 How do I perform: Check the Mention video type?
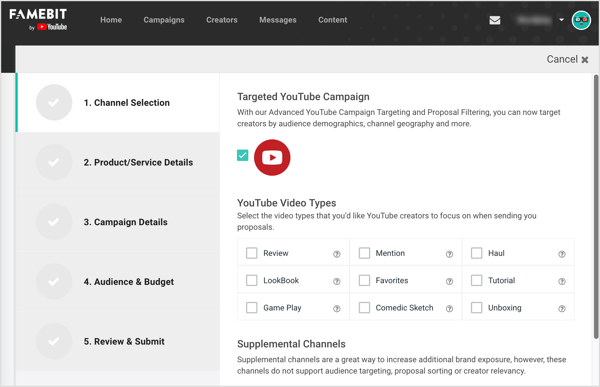coord(364,253)
